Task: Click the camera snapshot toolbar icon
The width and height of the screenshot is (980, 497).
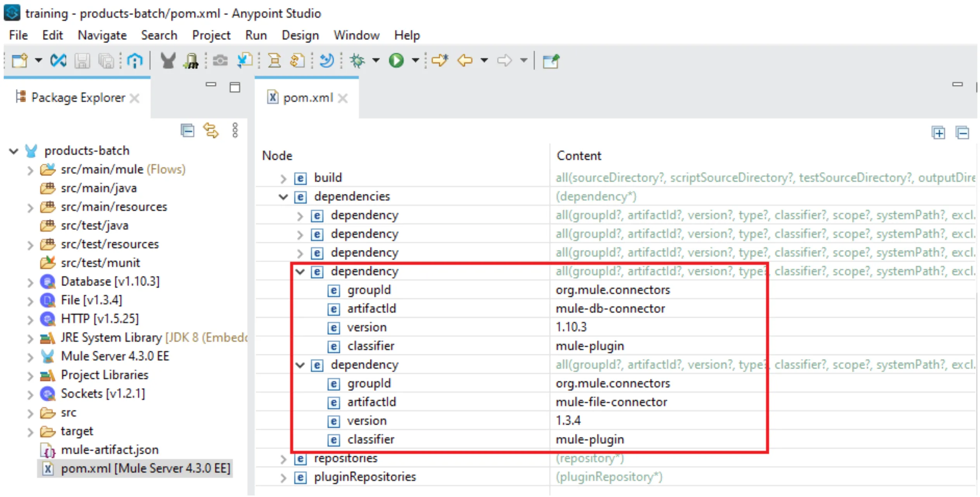Action: pos(220,61)
